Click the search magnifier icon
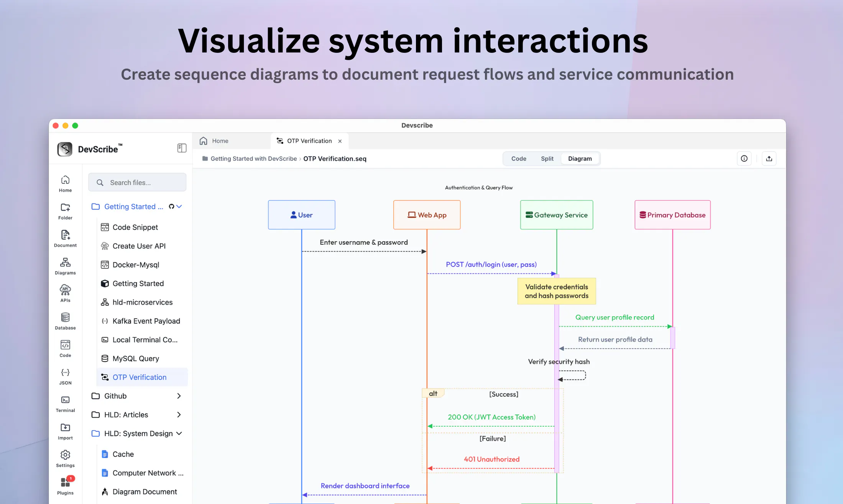 point(100,183)
